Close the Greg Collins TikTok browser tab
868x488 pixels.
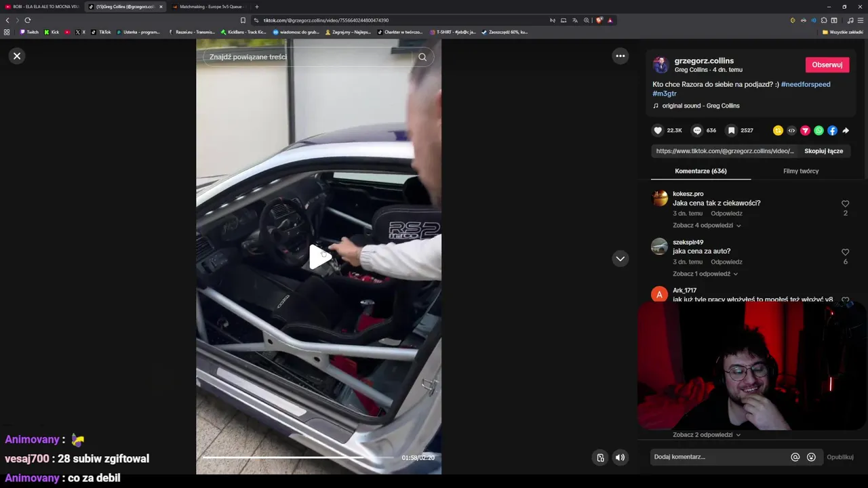click(x=161, y=7)
